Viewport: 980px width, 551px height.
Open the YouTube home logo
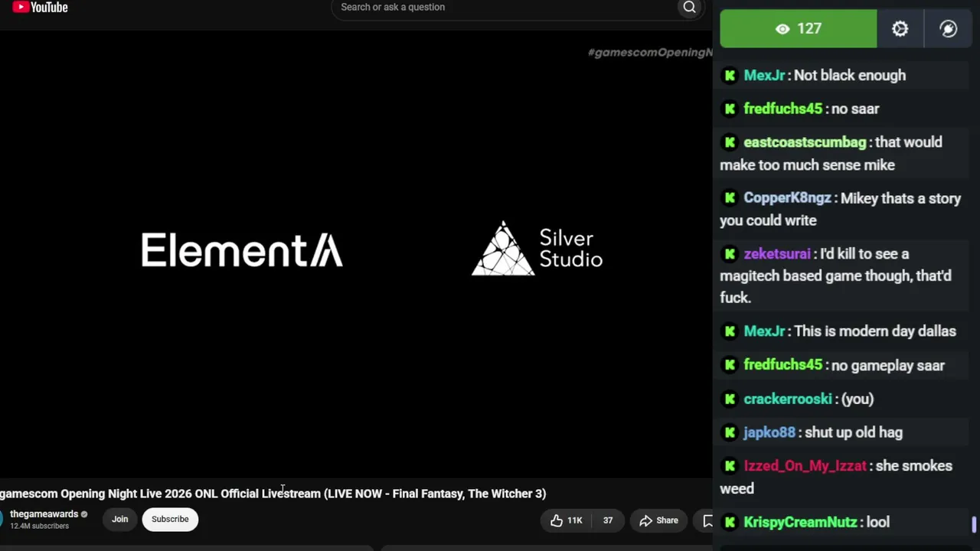coord(41,7)
